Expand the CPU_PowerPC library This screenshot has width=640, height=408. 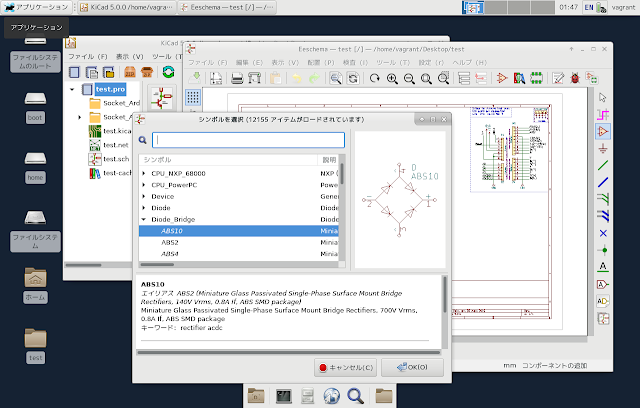144,185
